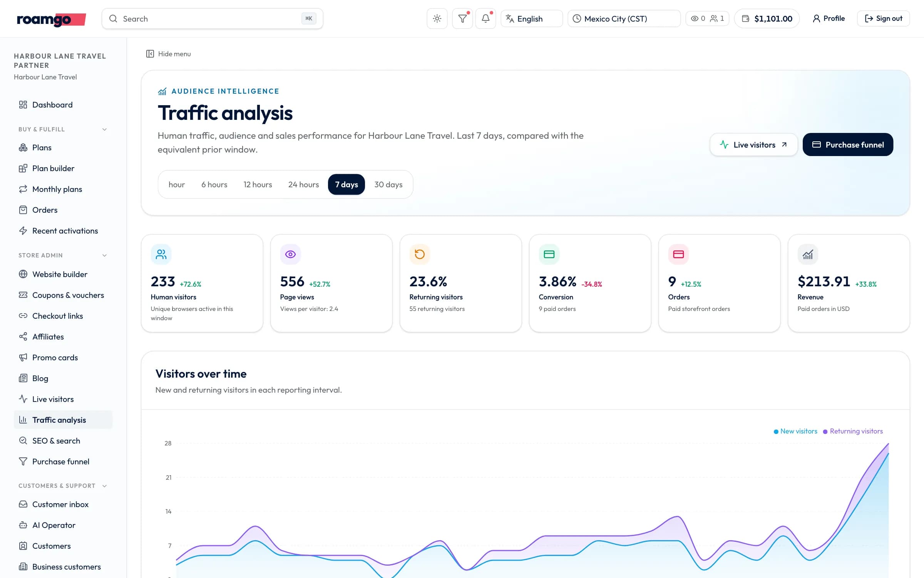Open the filter funnel icon in header

coord(462,18)
